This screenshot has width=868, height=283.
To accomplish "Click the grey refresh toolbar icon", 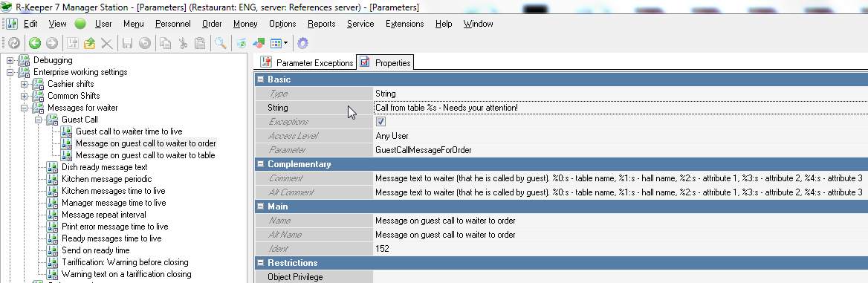I will click(14, 43).
